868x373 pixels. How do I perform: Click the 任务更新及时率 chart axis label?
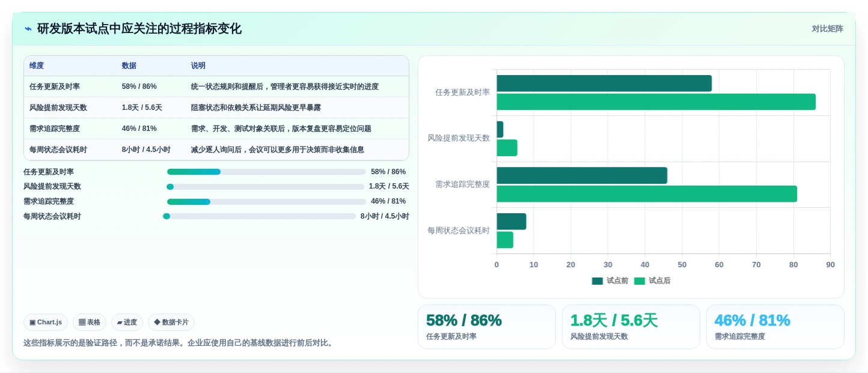pos(462,92)
